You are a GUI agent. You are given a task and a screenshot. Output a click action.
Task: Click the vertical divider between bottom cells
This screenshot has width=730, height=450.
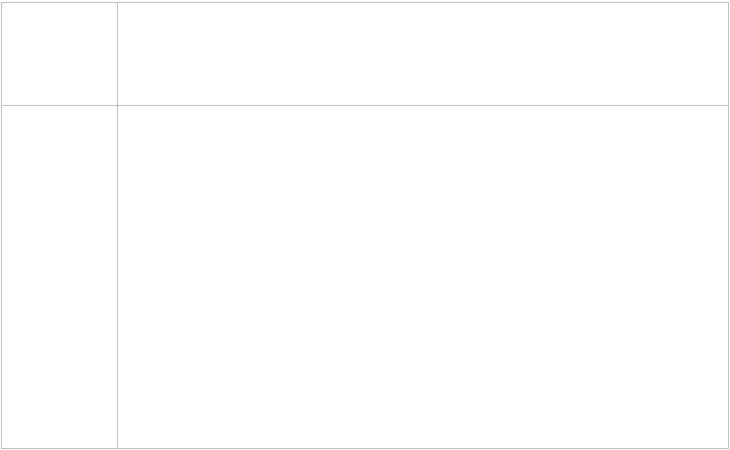(117, 277)
